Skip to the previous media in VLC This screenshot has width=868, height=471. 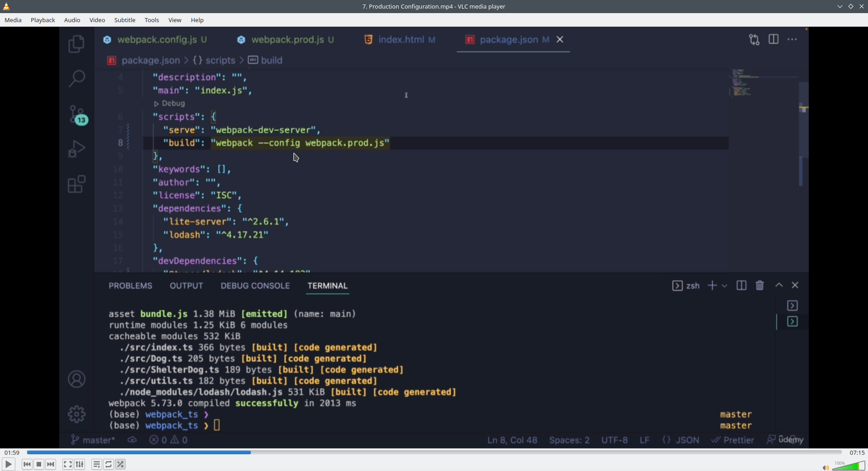pos(27,464)
